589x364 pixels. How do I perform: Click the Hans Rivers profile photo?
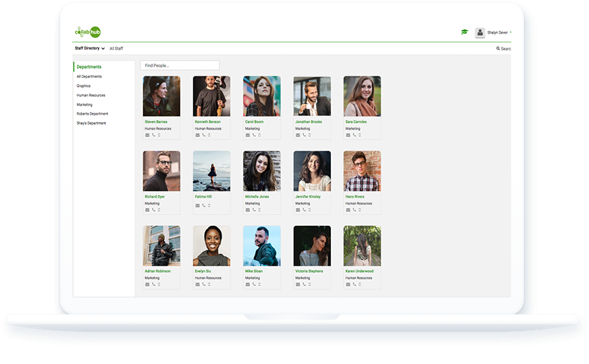tap(362, 171)
